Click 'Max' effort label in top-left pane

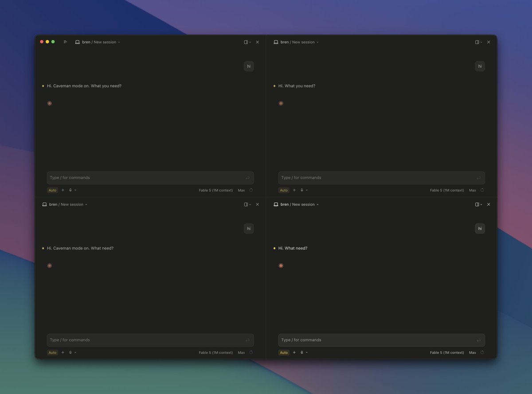point(241,190)
